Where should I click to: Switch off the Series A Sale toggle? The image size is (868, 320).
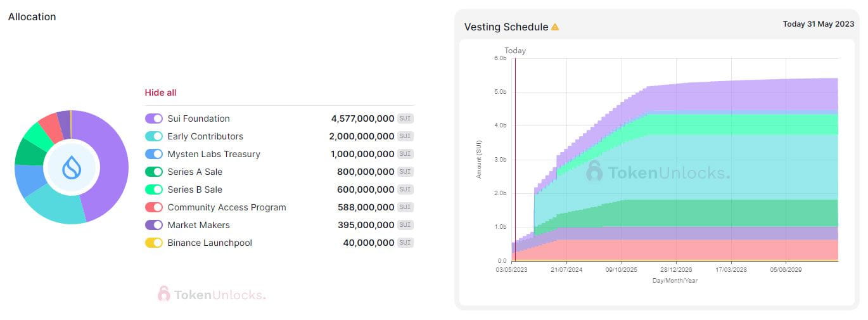click(154, 172)
